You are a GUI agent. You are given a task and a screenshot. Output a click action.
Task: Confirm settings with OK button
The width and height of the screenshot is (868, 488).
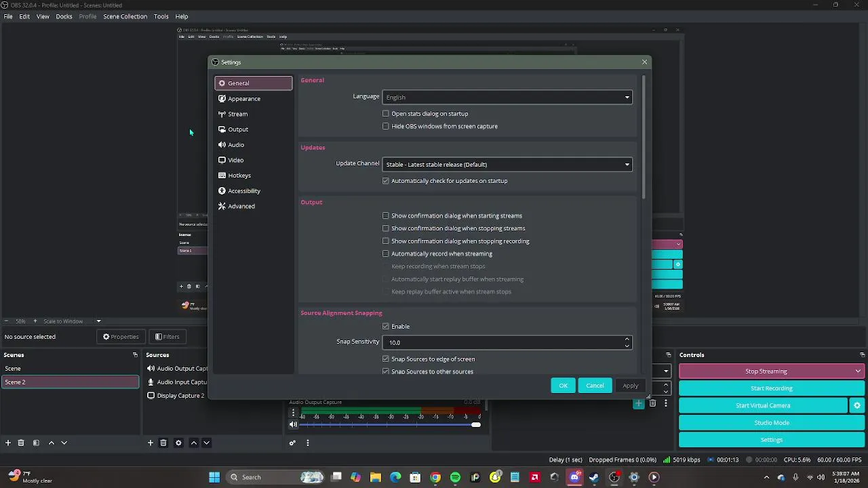pos(563,386)
